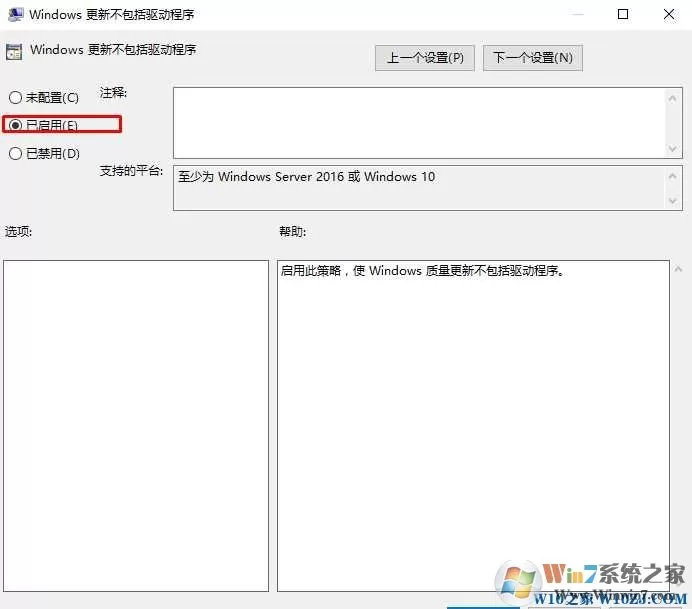Image resolution: width=692 pixels, height=609 pixels.
Task: Click the policy setting icon beside heading
Action: (x=14, y=52)
